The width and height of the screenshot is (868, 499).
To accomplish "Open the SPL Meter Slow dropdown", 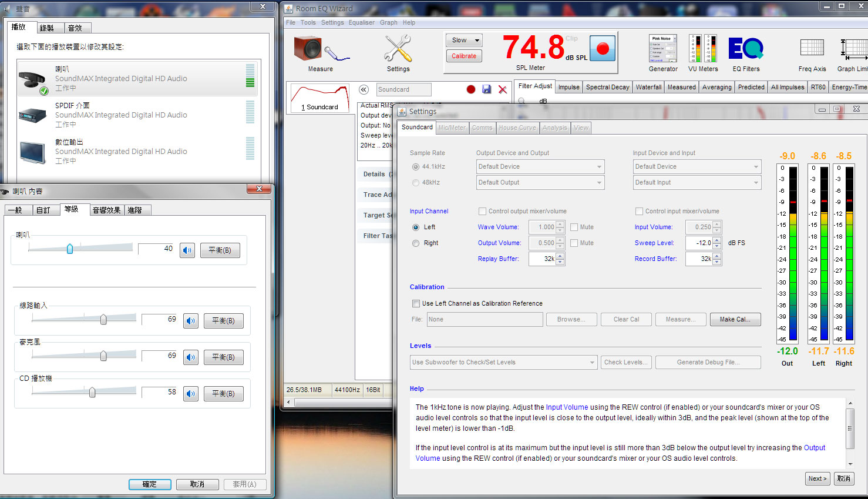I will (464, 41).
